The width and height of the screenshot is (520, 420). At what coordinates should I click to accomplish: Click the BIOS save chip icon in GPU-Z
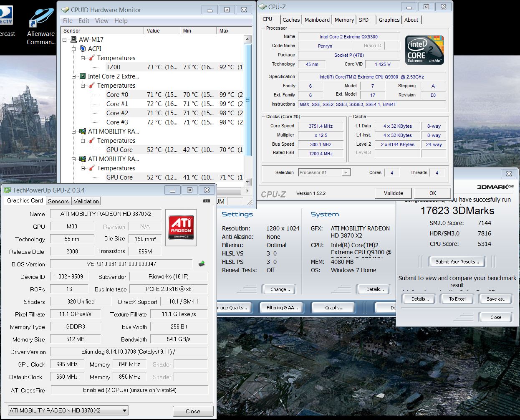(202, 263)
